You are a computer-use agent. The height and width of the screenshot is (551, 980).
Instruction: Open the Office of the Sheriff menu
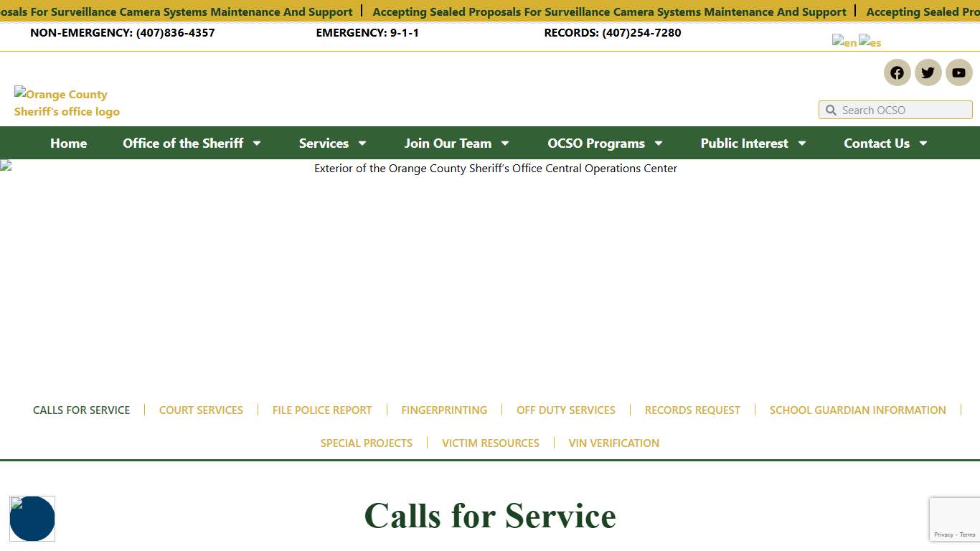pos(192,143)
